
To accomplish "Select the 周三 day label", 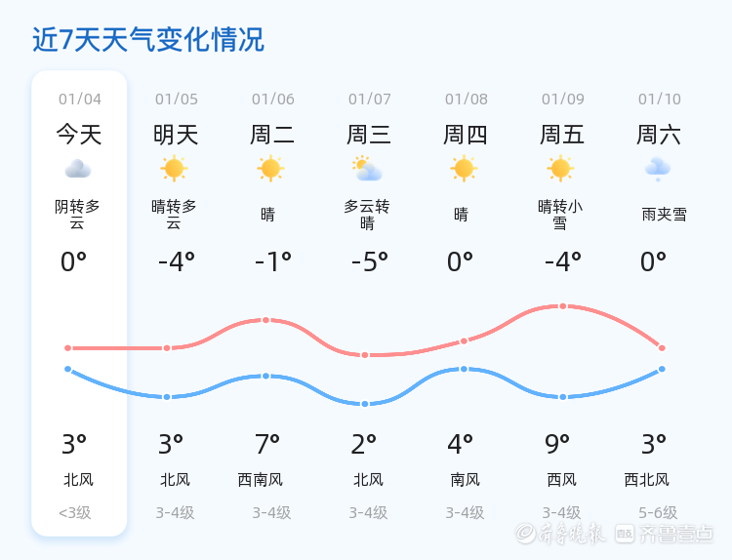I will point(369,135).
